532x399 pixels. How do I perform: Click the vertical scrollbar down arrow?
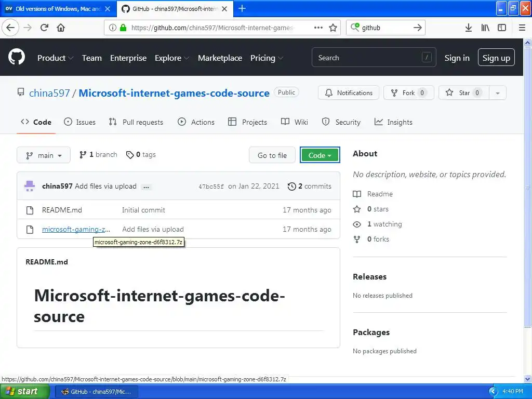click(x=528, y=379)
